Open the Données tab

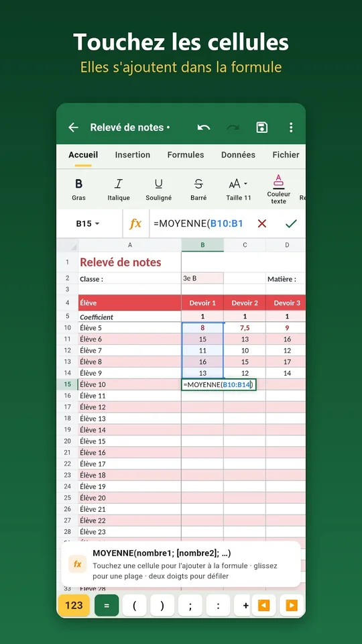[x=238, y=155]
